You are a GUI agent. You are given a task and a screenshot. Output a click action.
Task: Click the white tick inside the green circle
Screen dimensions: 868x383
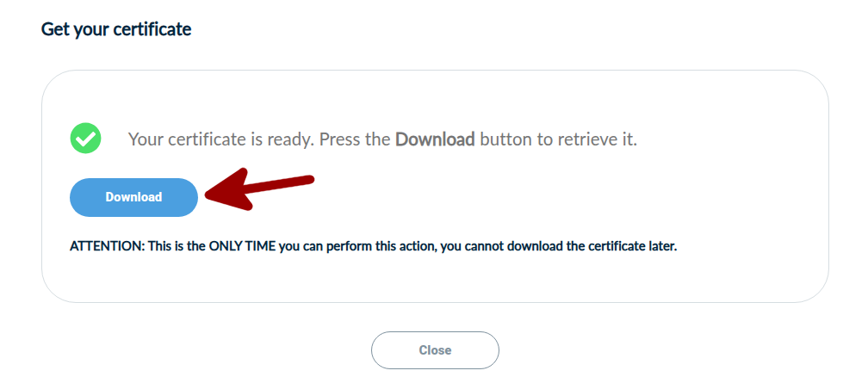pyautogui.click(x=85, y=138)
